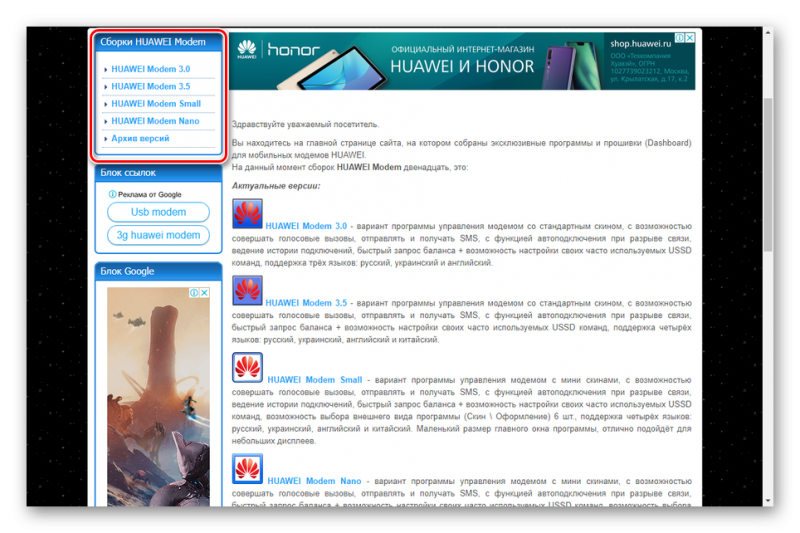Close the top Huawei Honor banner ad
This screenshot has width=800, height=533.
pyautogui.click(x=690, y=38)
